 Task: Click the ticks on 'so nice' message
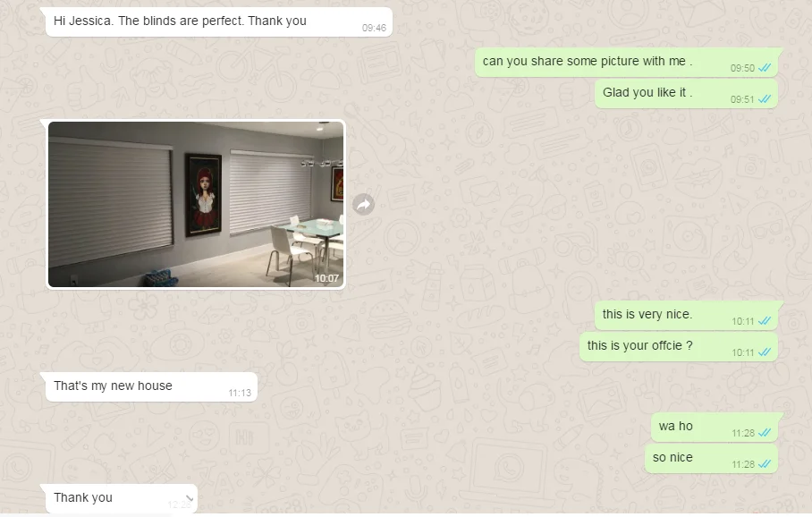click(x=765, y=464)
